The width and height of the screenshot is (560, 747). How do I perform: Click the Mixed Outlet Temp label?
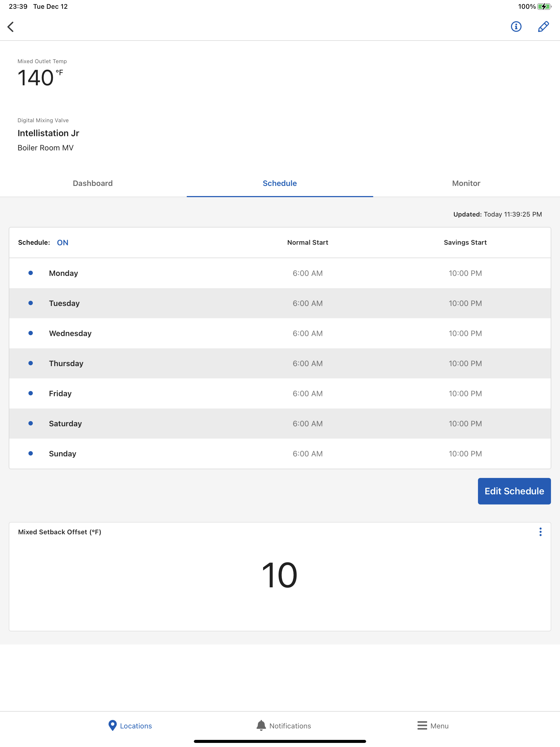42,61
